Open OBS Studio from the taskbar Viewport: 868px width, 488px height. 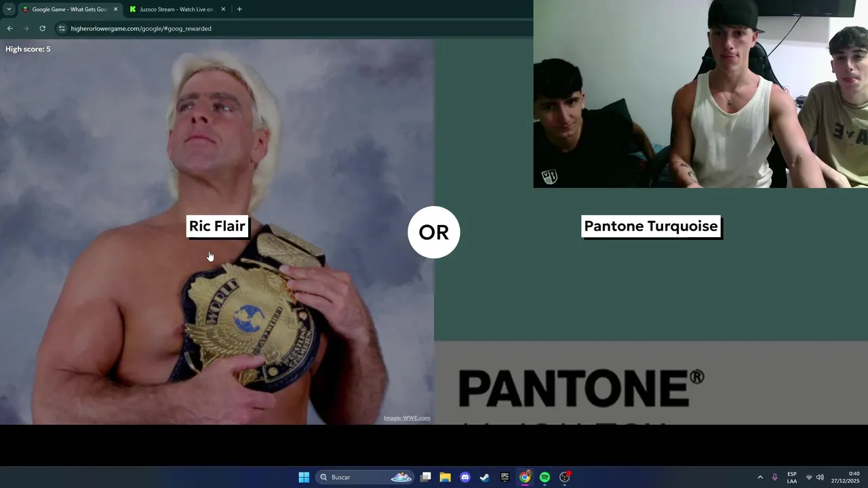565,477
